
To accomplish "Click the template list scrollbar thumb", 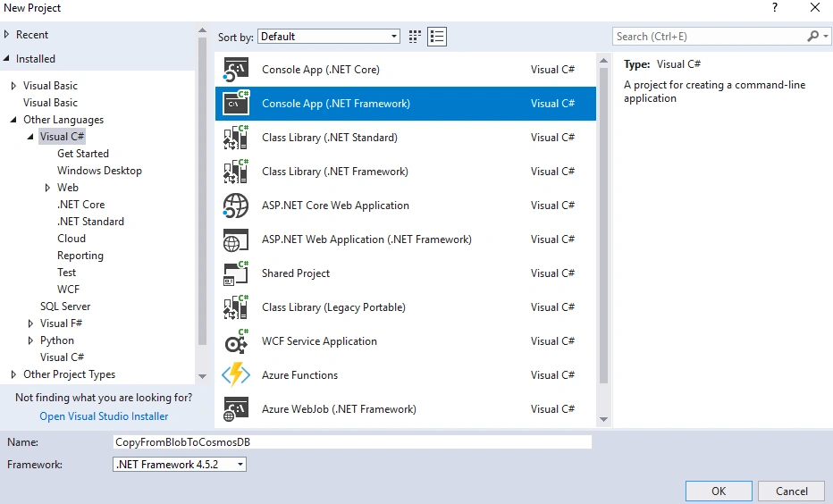I will pos(603,226).
